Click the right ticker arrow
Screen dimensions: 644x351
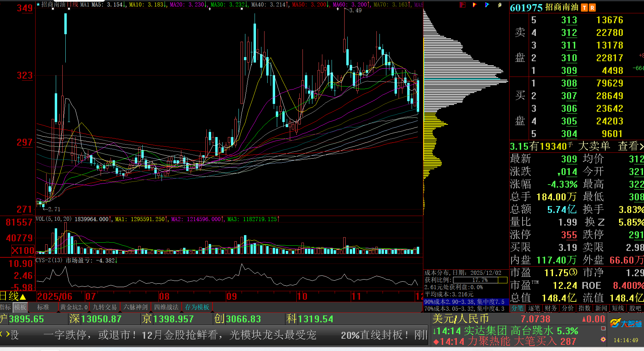coord(8,334)
